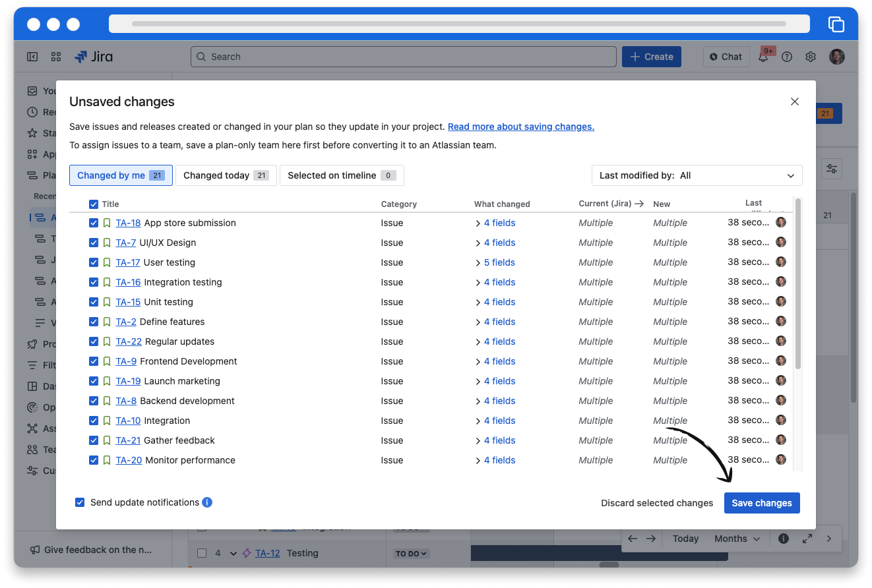Click the Jira logo
This screenshot has height=588, width=872.
click(94, 57)
